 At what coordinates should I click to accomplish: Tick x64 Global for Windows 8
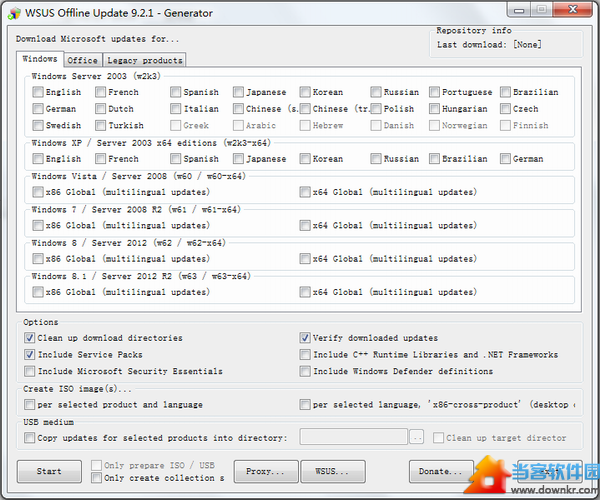click(x=305, y=259)
